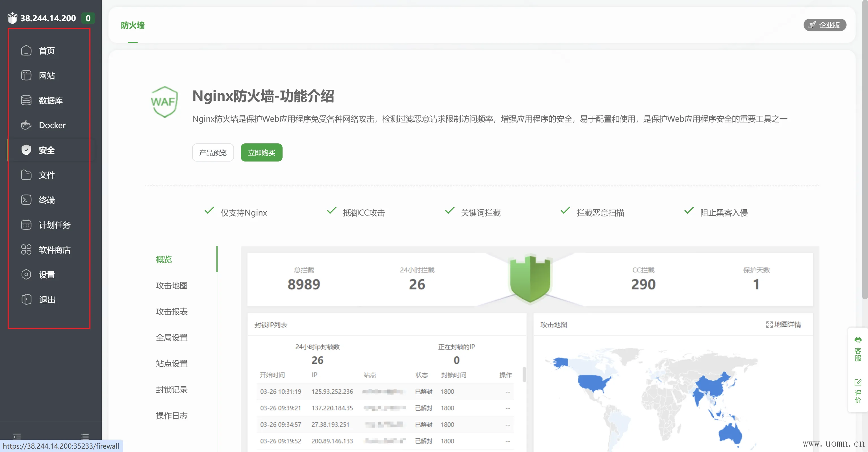Open the 终端 terminal icon
This screenshot has height=452, width=868.
26,200
